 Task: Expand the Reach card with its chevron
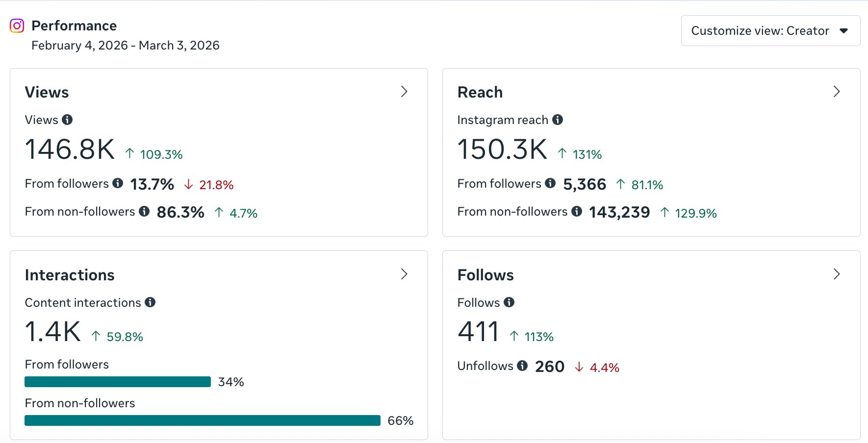(x=837, y=92)
